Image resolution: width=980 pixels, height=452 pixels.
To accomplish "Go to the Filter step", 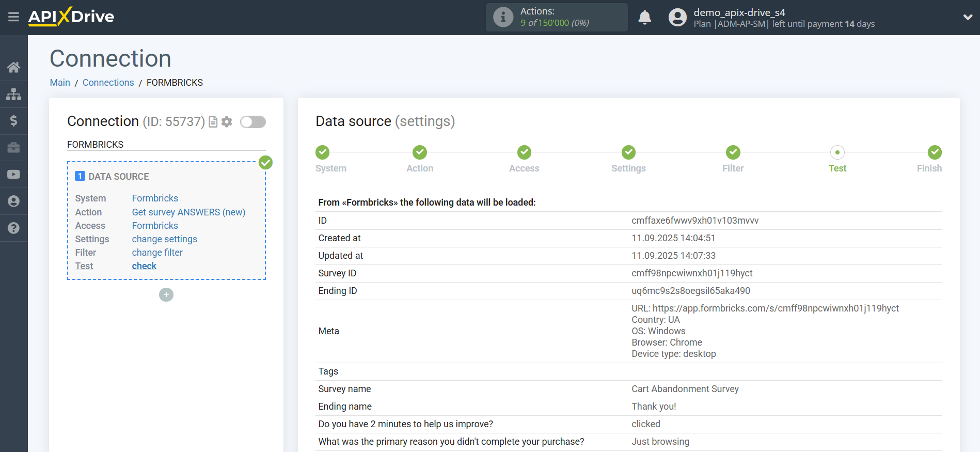I will (x=733, y=168).
